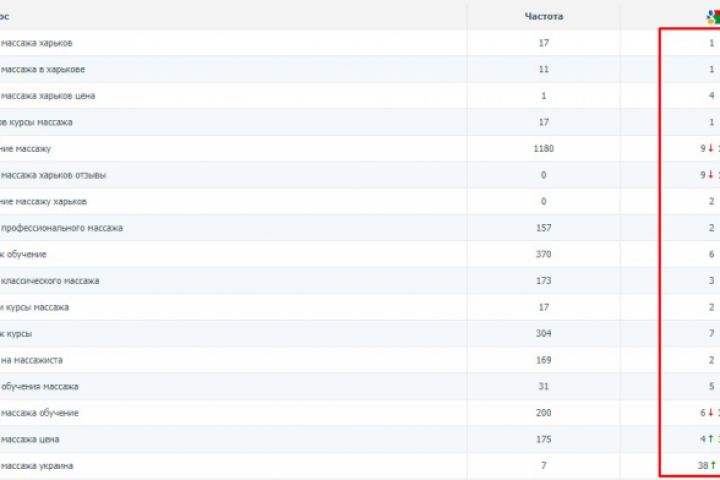Select the query 'массажа обучение'
The image size is (720, 480).
point(39,413)
